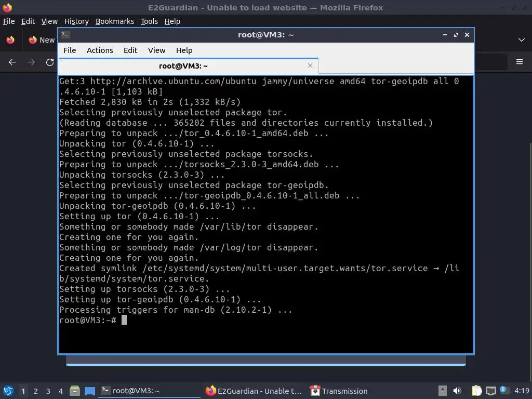Screen dimensions: 532x399
Task: Click 'Setting up tor-geoipdb' line
Action: pyautogui.click(x=160, y=299)
